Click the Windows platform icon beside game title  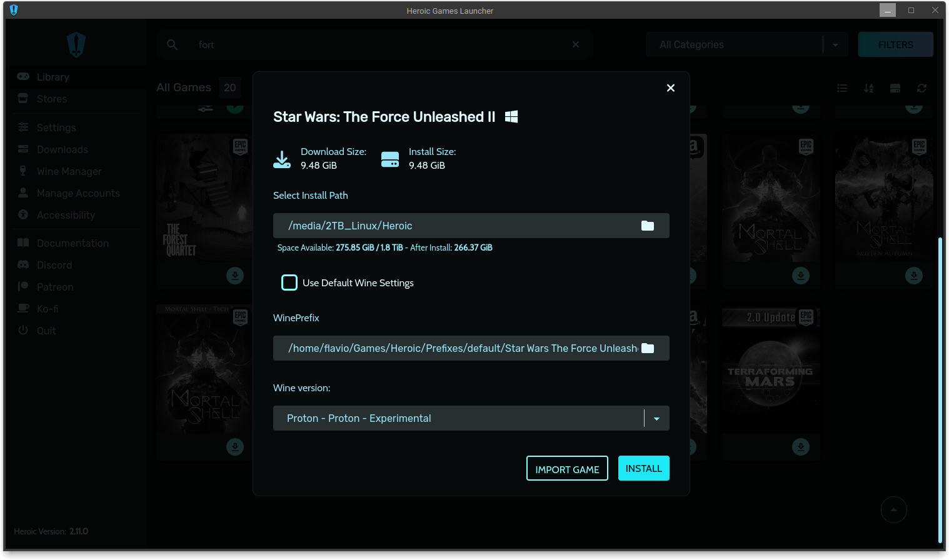click(511, 116)
